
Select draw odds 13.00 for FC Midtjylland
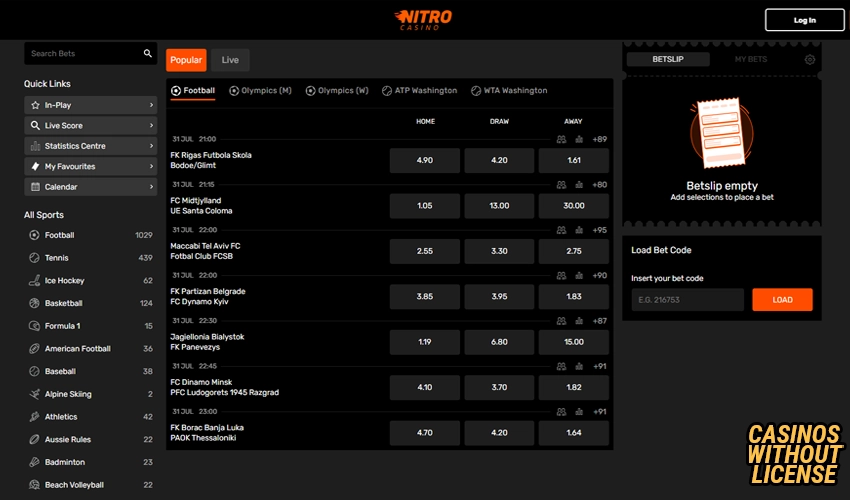tap(499, 206)
